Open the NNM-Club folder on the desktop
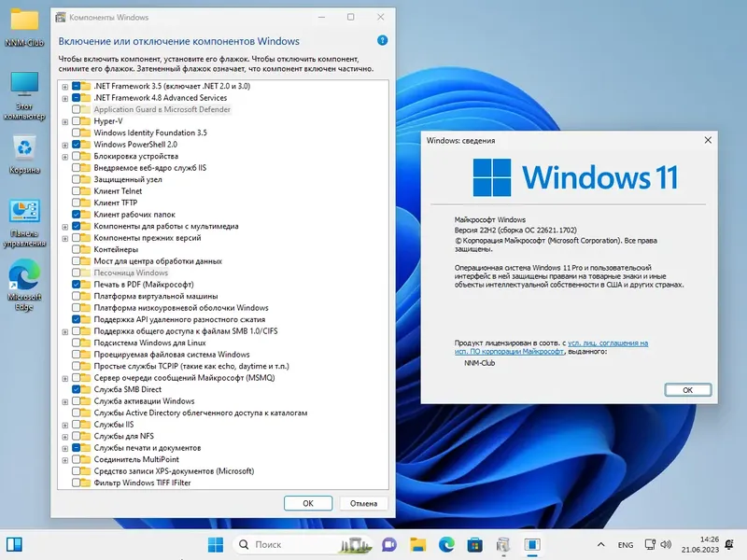Screen dimensions: 747x560 [x=24, y=27]
